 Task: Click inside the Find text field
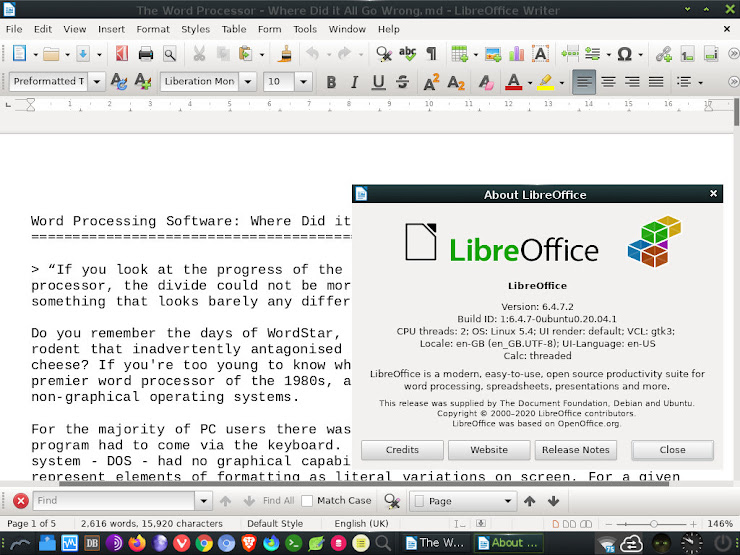(x=114, y=501)
